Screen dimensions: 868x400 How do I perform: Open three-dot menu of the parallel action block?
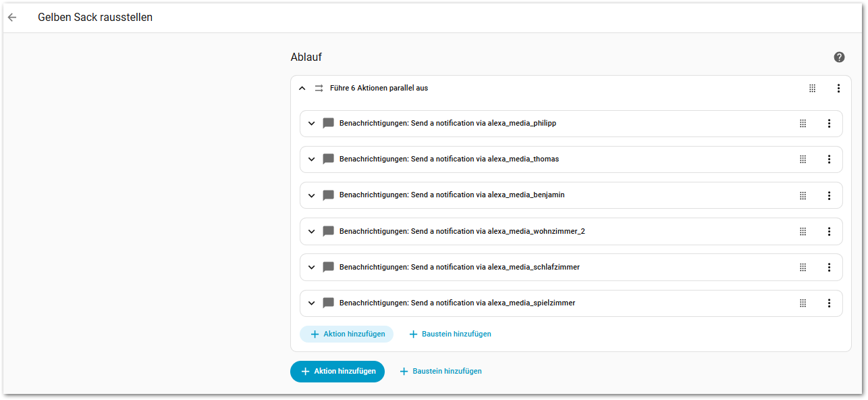838,89
